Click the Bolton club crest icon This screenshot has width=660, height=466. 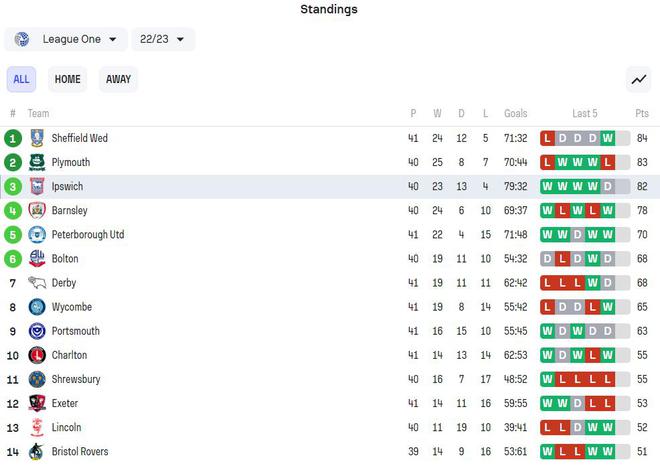[37, 258]
